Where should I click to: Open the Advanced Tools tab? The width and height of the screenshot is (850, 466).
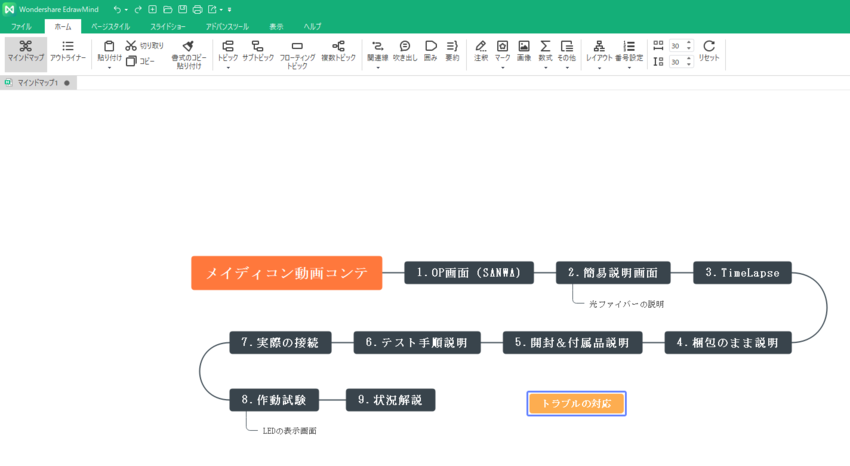tap(227, 26)
